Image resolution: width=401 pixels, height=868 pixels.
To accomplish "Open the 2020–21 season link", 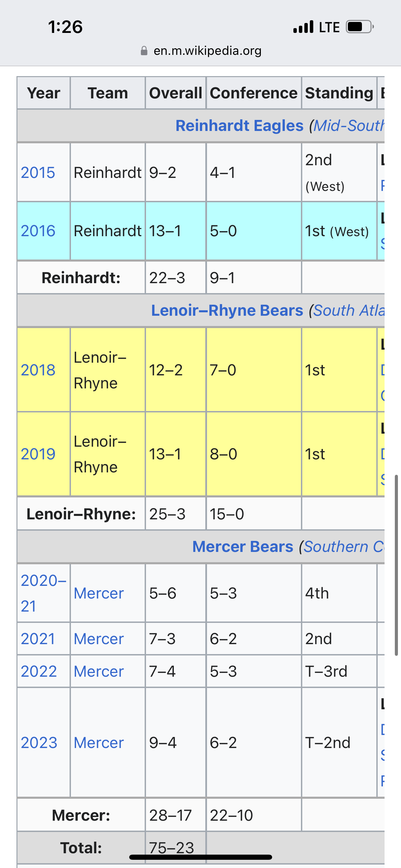I will [x=44, y=593].
